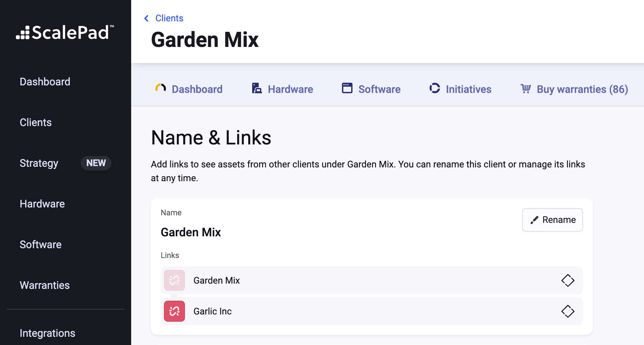Click the bold Garden Mix name value
The image size is (644, 345).
pyautogui.click(x=191, y=232)
